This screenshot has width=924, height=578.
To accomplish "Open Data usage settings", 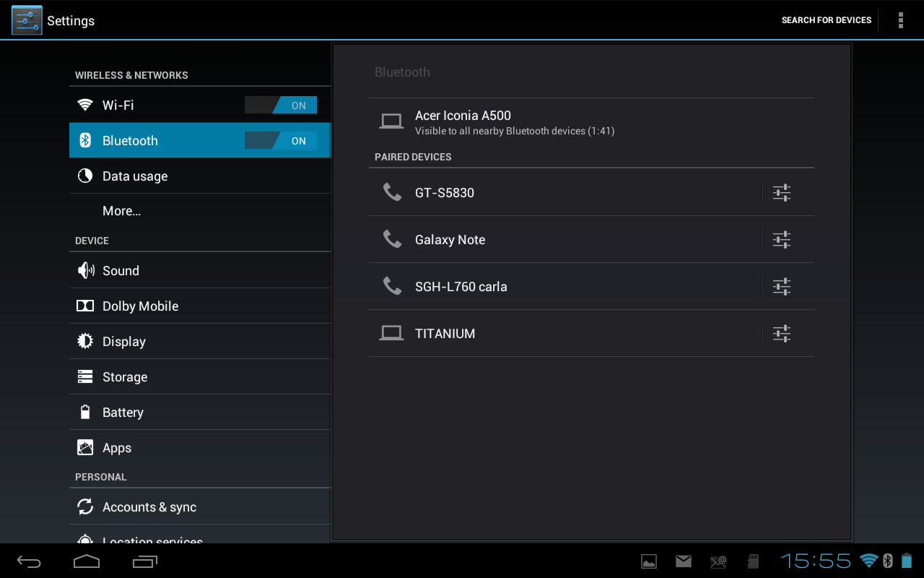I will pos(200,176).
